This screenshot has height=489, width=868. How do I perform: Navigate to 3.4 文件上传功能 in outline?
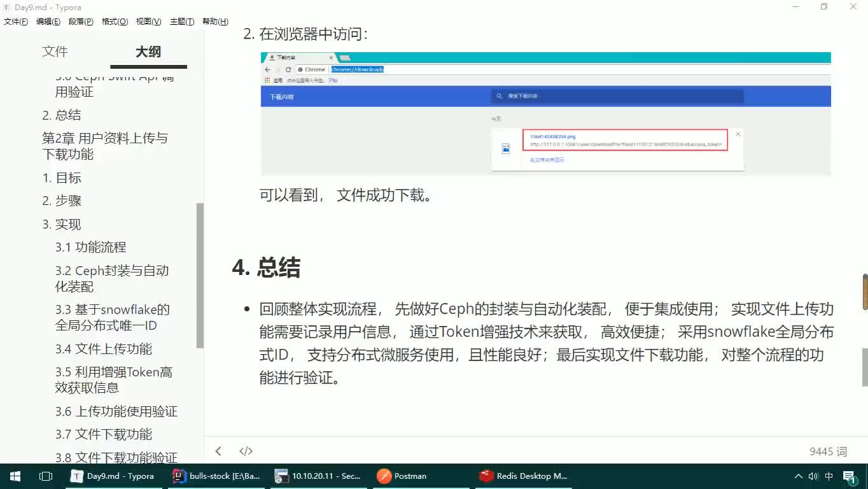click(103, 349)
